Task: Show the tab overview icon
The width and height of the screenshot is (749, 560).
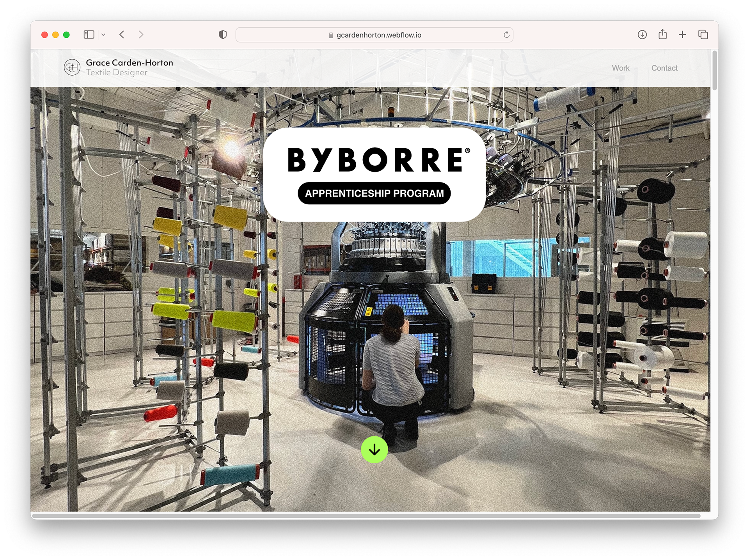Action: click(703, 35)
